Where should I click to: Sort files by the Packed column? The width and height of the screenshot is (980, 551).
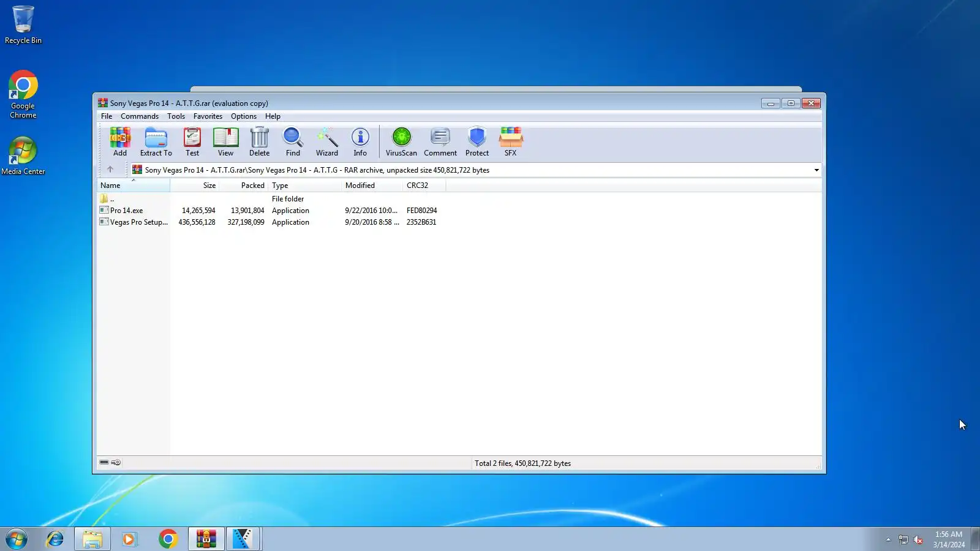(x=243, y=186)
